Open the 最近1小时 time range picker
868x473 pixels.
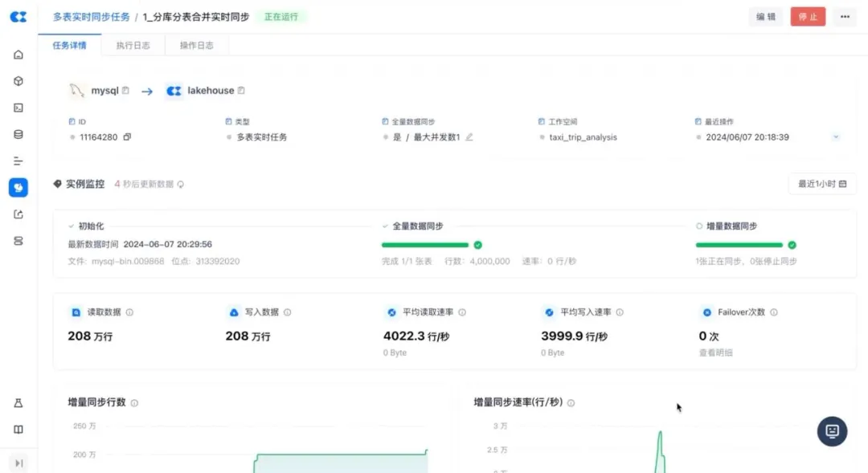822,184
